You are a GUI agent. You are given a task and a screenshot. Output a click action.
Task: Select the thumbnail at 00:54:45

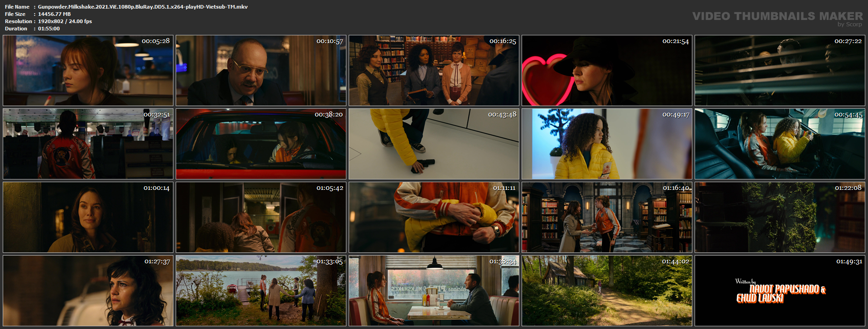[780, 144]
